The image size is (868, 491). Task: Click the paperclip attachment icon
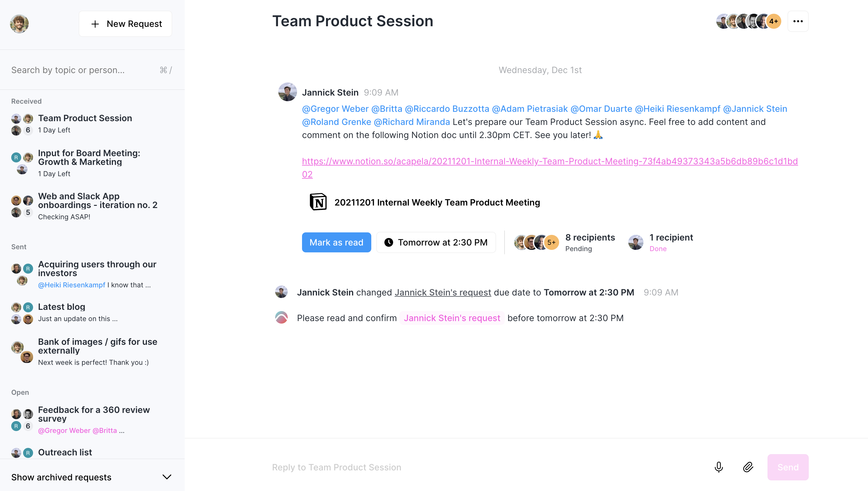(x=748, y=467)
